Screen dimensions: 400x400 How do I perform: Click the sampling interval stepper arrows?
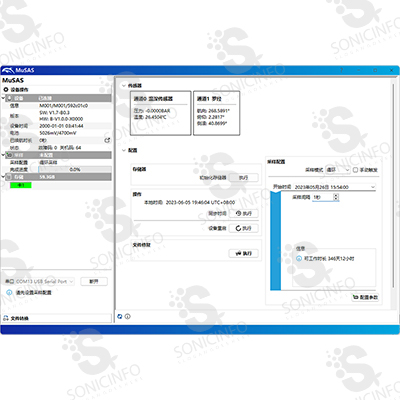pos(336,197)
